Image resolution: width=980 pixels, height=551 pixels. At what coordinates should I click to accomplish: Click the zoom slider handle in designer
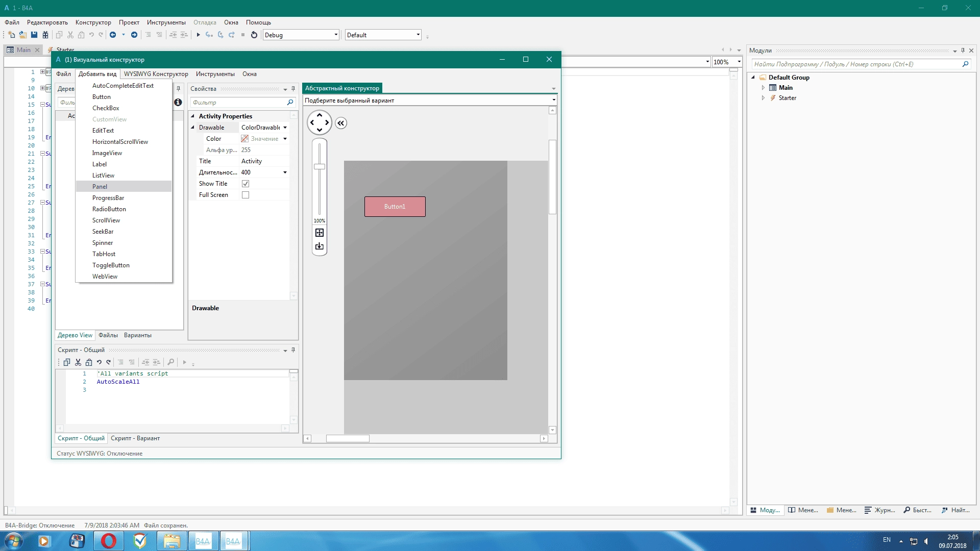pos(320,167)
